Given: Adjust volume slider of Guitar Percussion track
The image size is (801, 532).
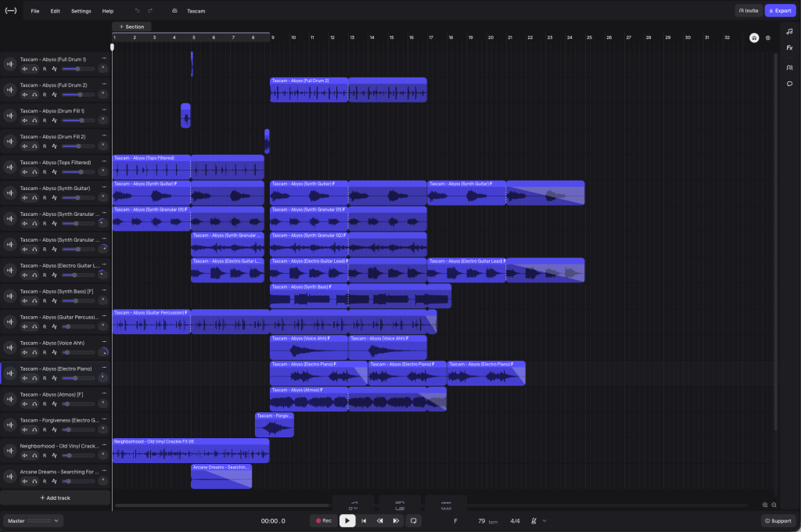Looking at the screenshot, I should (78, 326).
